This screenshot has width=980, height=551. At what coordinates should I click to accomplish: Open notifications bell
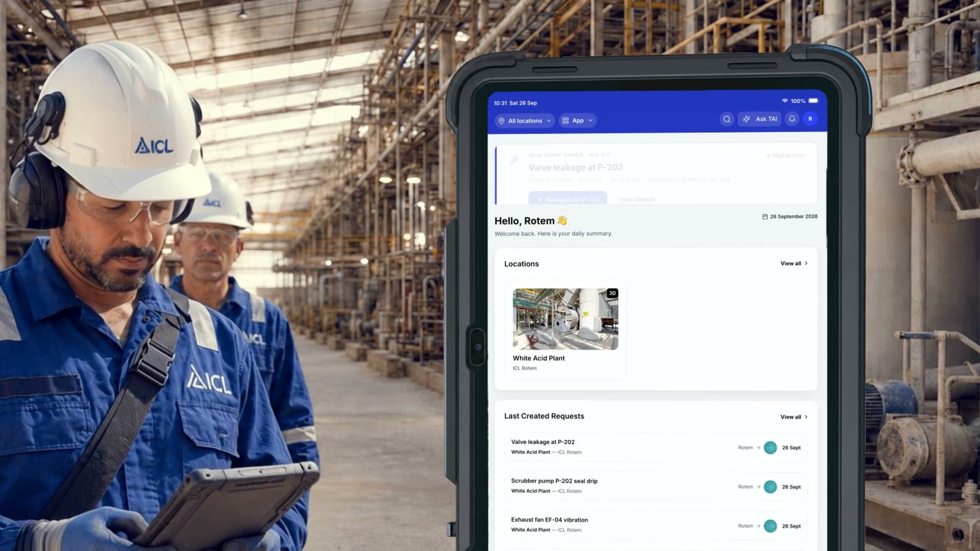click(x=792, y=119)
